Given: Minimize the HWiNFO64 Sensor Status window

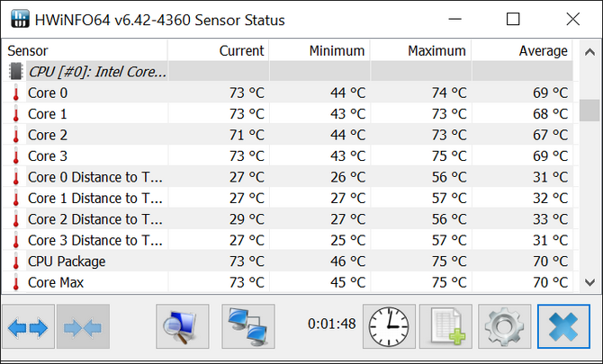Looking at the screenshot, I should 454,19.
